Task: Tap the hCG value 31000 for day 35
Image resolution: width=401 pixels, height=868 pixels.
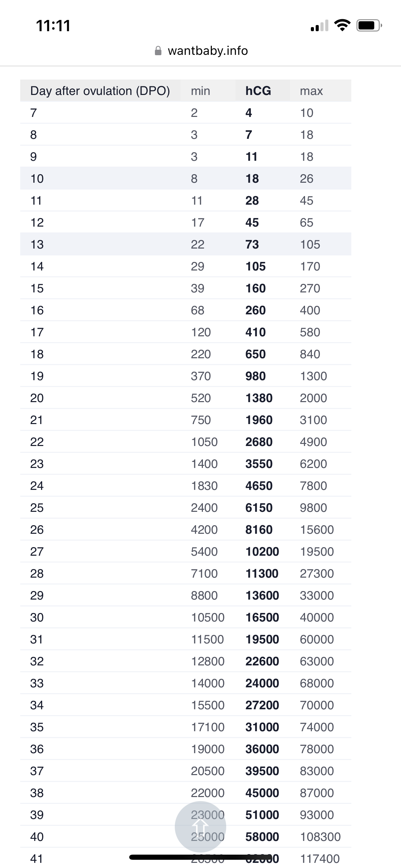Action: [262, 727]
